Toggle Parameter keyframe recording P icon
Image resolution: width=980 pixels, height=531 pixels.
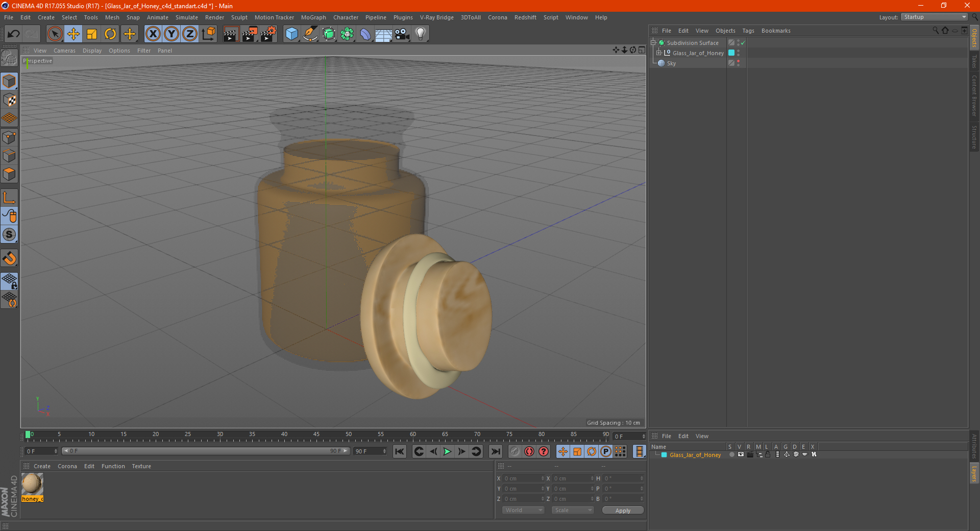click(606, 451)
